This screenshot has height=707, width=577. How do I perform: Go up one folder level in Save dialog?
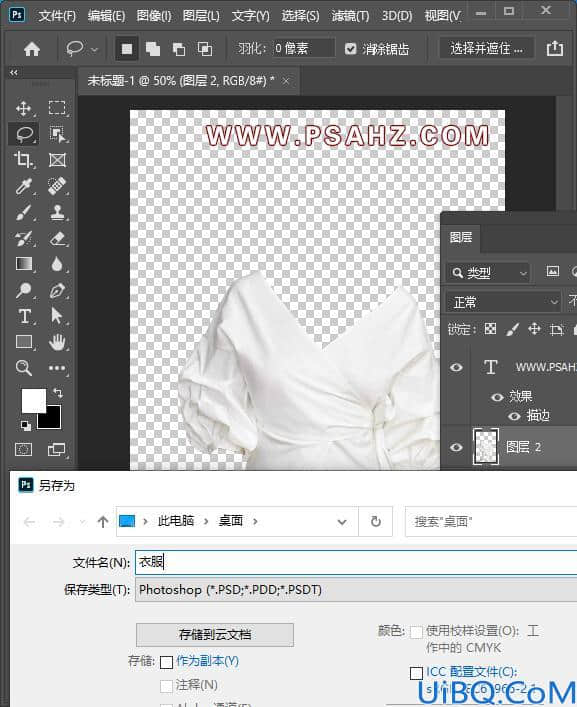coord(103,522)
